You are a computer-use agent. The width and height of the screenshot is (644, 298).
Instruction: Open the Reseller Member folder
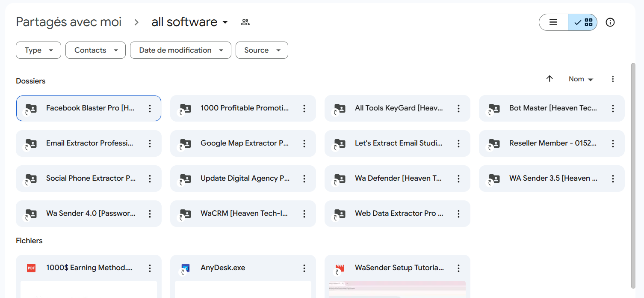click(552, 143)
